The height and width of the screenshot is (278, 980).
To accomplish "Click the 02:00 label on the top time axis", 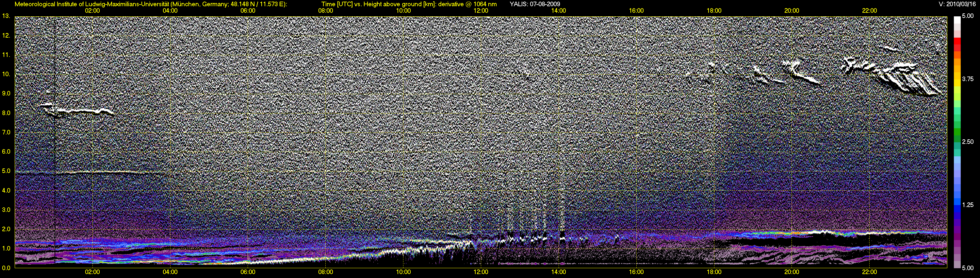I will tap(92, 11).
